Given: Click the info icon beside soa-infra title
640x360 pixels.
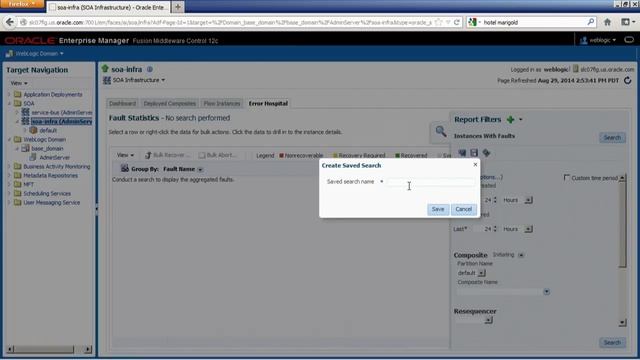Looking at the screenshot, I should [x=150, y=69].
